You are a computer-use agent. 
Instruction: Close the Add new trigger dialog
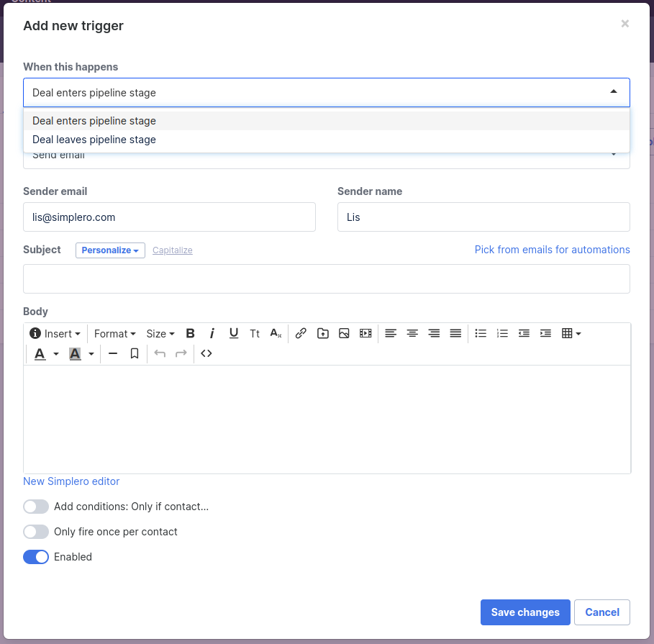point(625,23)
